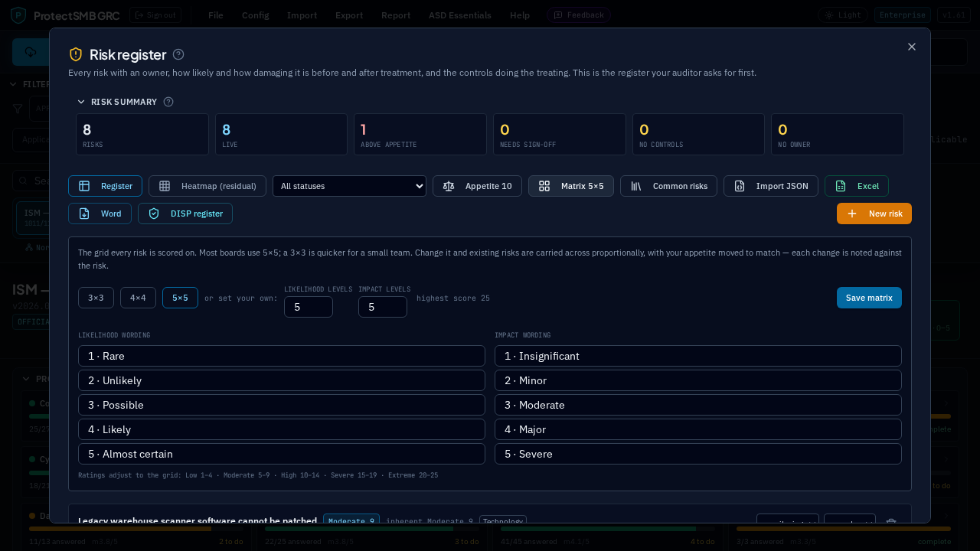Viewport: 980px width, 551px height.
Task: Open the DISP register
Action: pyautogui.click(x=185, y=214)
